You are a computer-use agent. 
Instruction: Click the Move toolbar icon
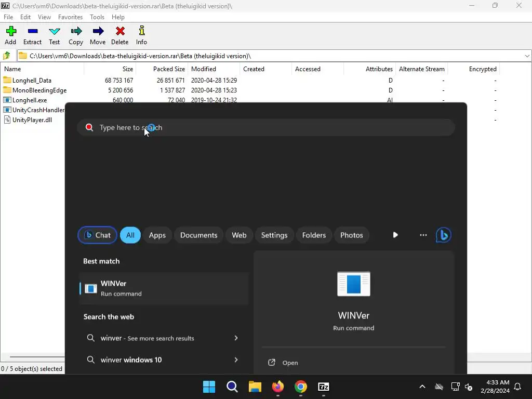tap(98, 31)
